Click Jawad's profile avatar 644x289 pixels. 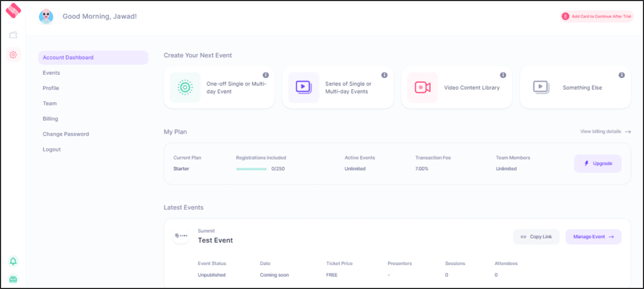(x=46, y=17)
